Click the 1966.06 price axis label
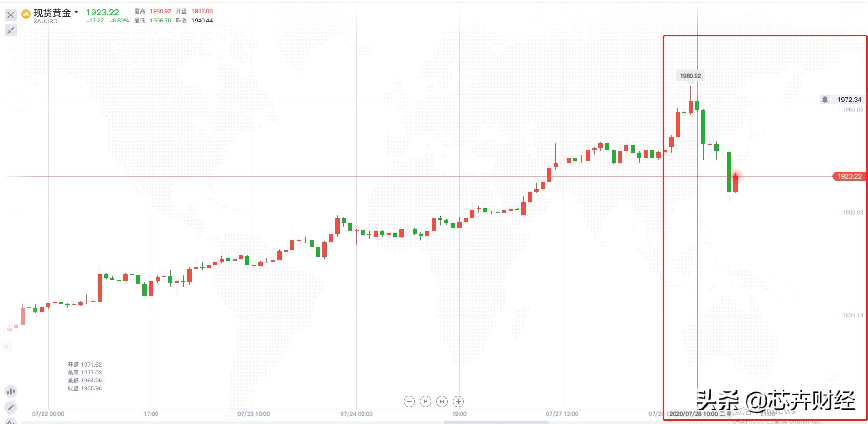 [x=853, y=109]
